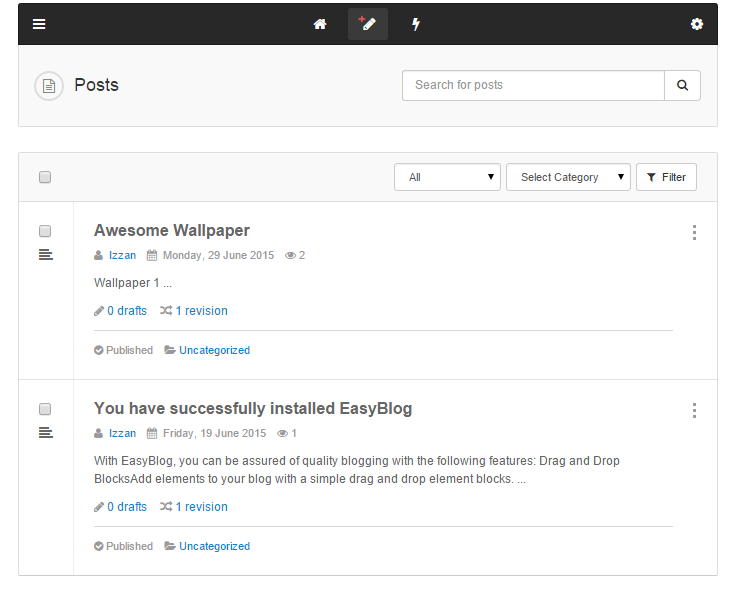The image size is (735, 597).
Task: Open the lightning bolt quick actions icon
Action: [x=416, y=24]
